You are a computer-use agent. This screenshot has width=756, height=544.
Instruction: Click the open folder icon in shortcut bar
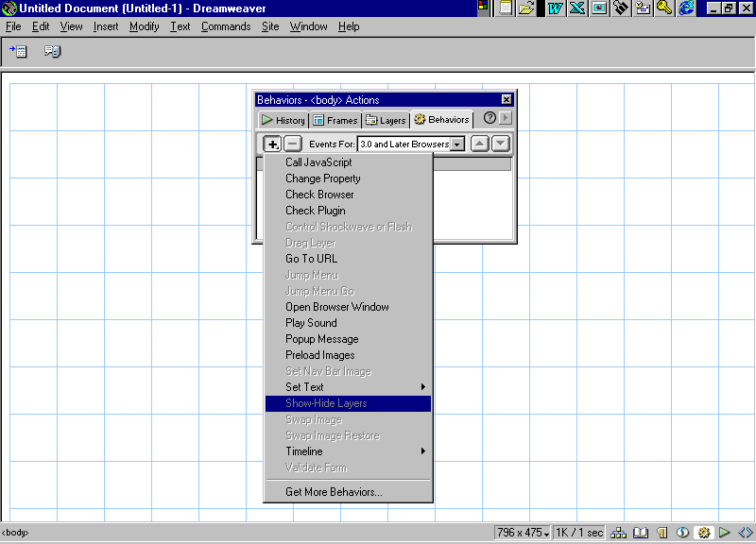(x=527, y=8)
